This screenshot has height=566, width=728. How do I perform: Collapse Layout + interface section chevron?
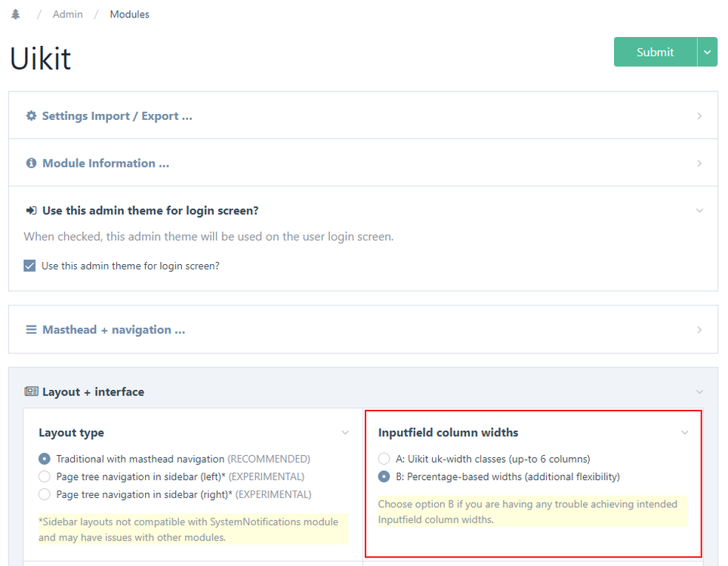[x=699, y=392]
